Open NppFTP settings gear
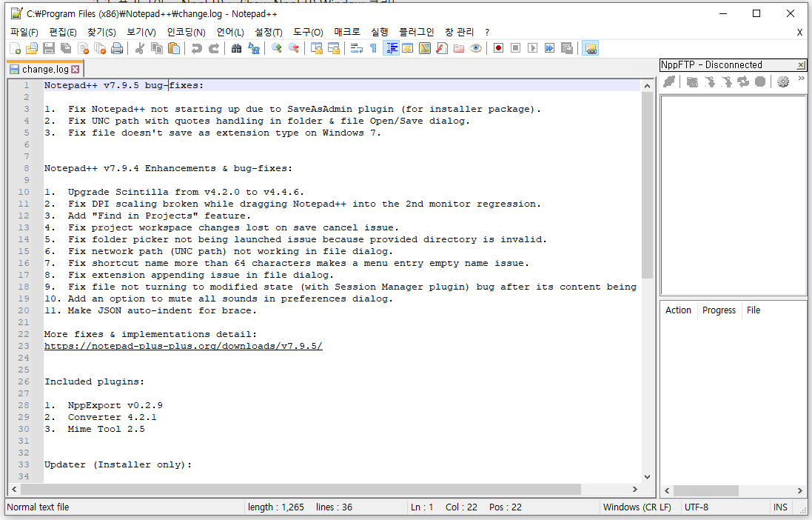 [783, 81]
